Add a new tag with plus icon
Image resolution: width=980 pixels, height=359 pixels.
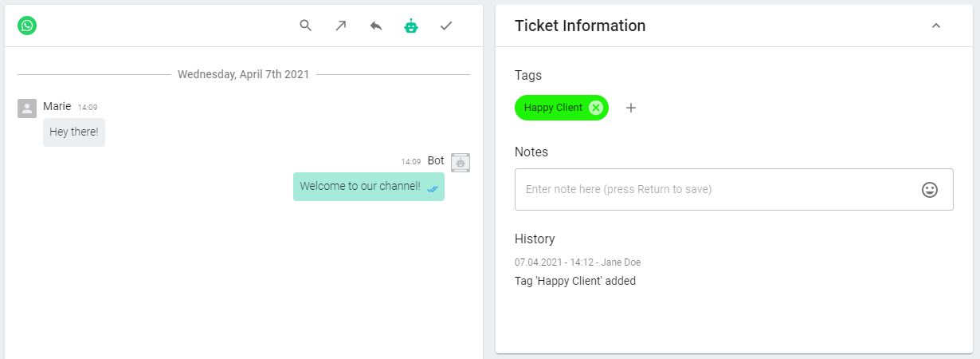(x=631, y=108)
